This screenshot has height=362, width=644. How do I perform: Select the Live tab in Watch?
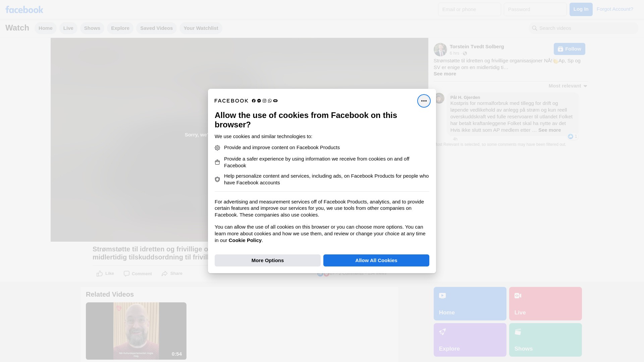(x=68, y=28)
